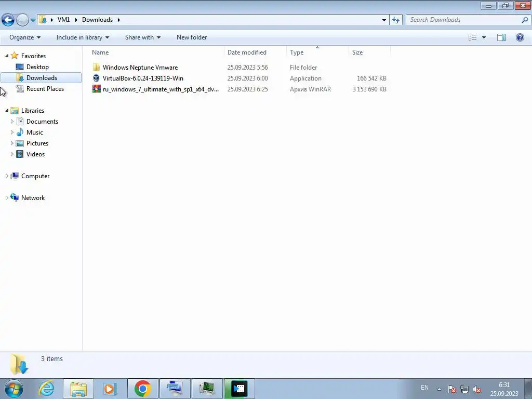
Task: Open Windows Media Player from taskbar
Action: [x=110, y=389]
